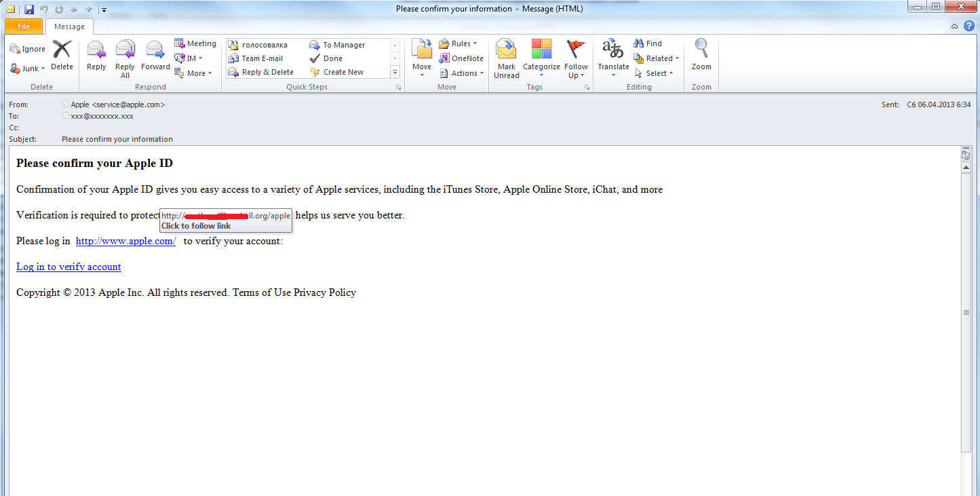
Task: Click the presence indicator next to Apple sender
Action: click(x=65, y=104)
